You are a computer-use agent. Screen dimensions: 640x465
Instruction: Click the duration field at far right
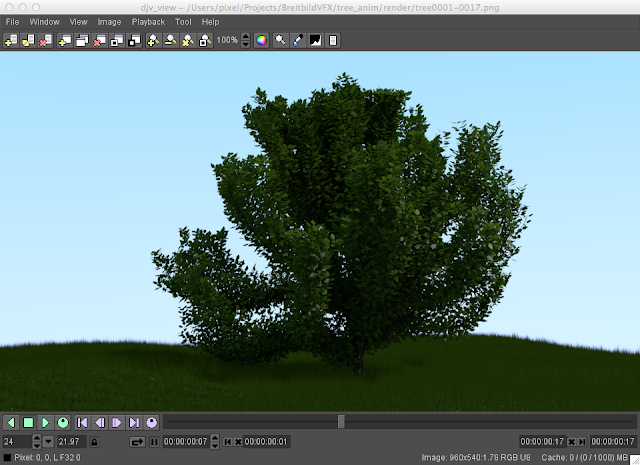(613, 442)
